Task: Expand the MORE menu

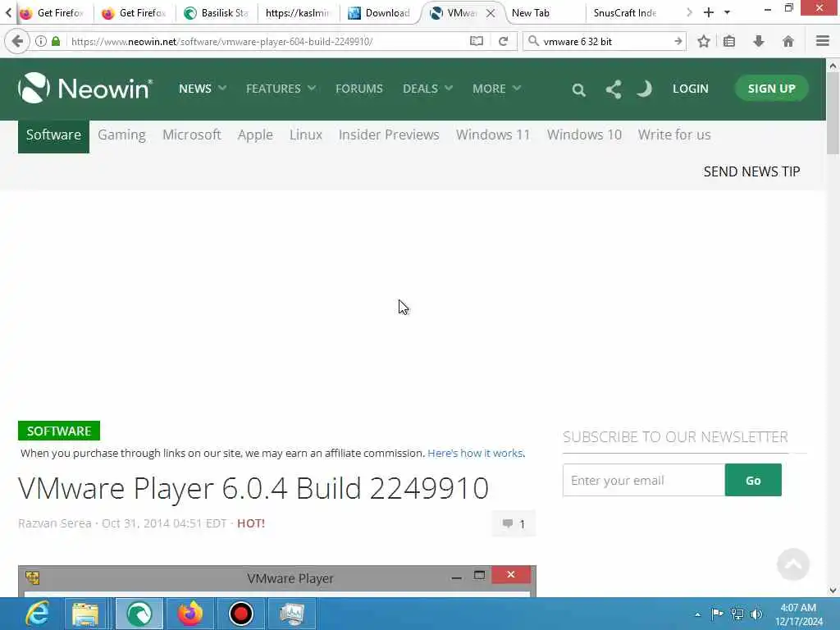Action: tap(496, 89)
